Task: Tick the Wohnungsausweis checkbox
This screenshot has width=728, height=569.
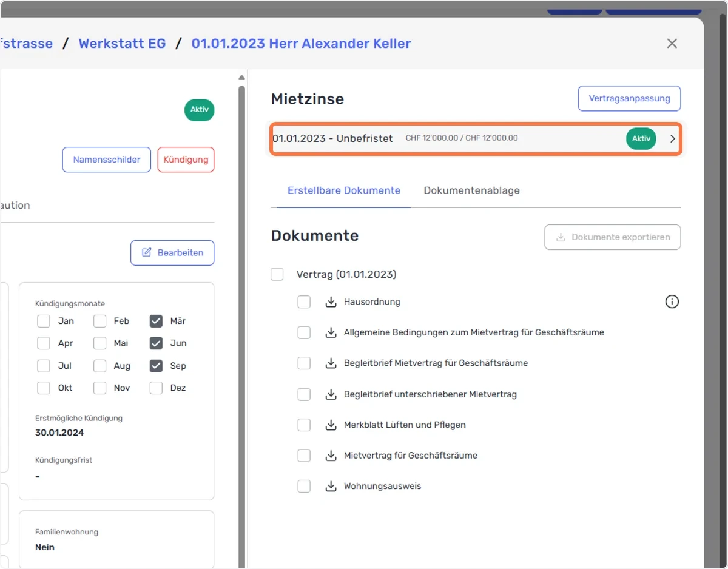Action: click(304, 486)
